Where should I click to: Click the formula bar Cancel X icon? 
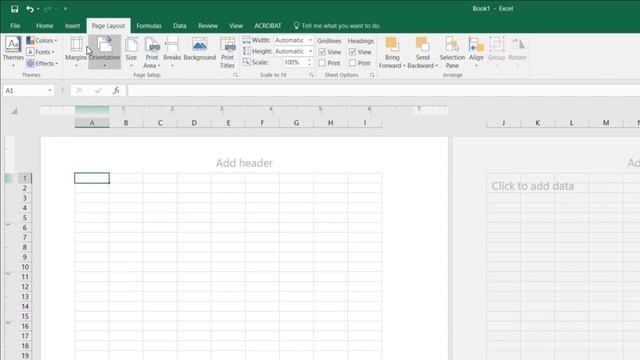pyautogui.click(x=79, y=90)
